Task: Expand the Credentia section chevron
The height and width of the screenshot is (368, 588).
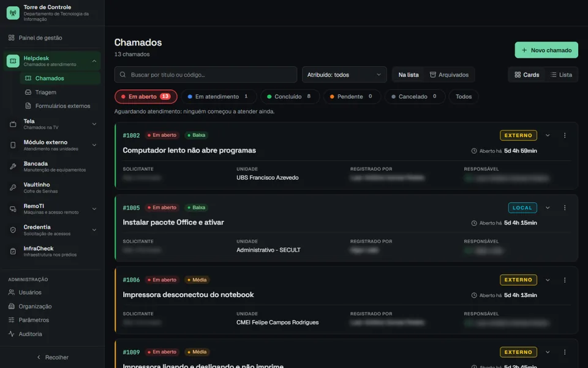Action: click(x=94, y=230)
